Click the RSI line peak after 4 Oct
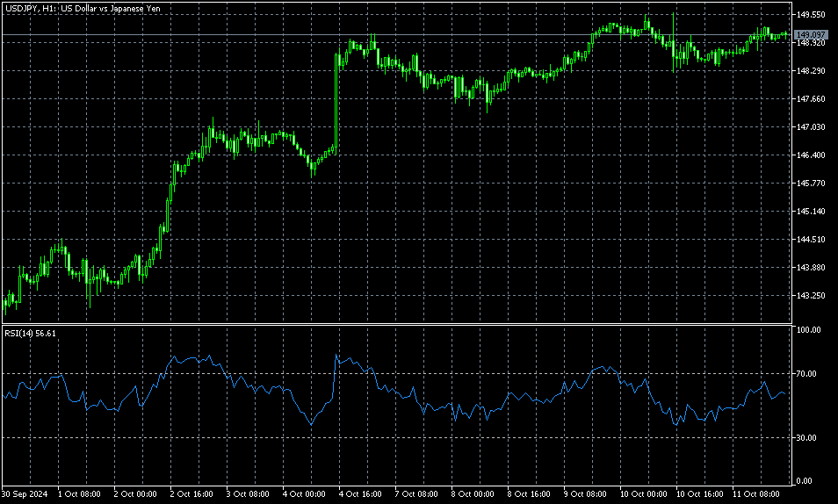The image size is (838, 504). click(x=336, y=356)
